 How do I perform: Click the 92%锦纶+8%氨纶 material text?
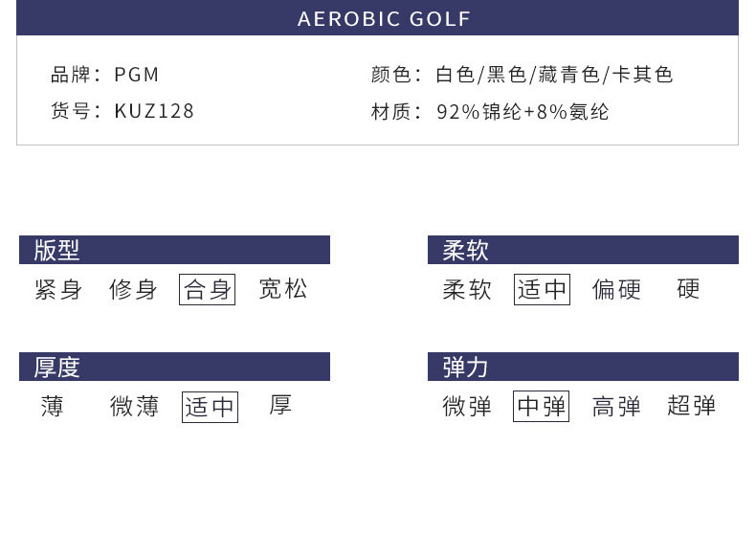point(523,112)
